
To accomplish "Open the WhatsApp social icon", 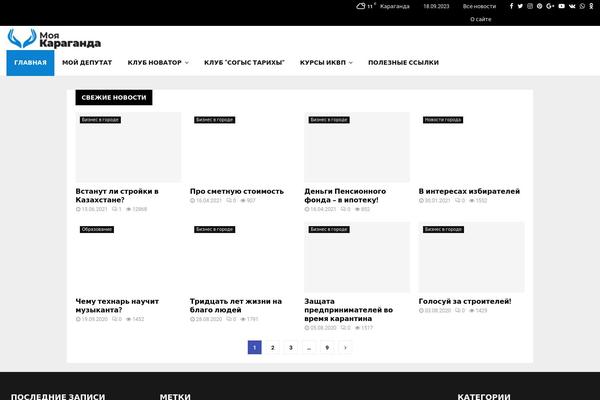I will pos(582,6).
